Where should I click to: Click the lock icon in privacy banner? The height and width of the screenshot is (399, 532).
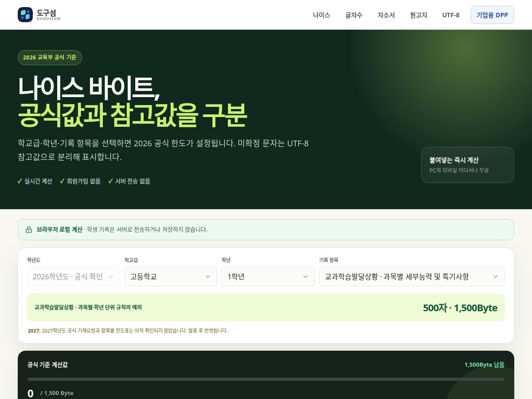[x=29, y=230]
